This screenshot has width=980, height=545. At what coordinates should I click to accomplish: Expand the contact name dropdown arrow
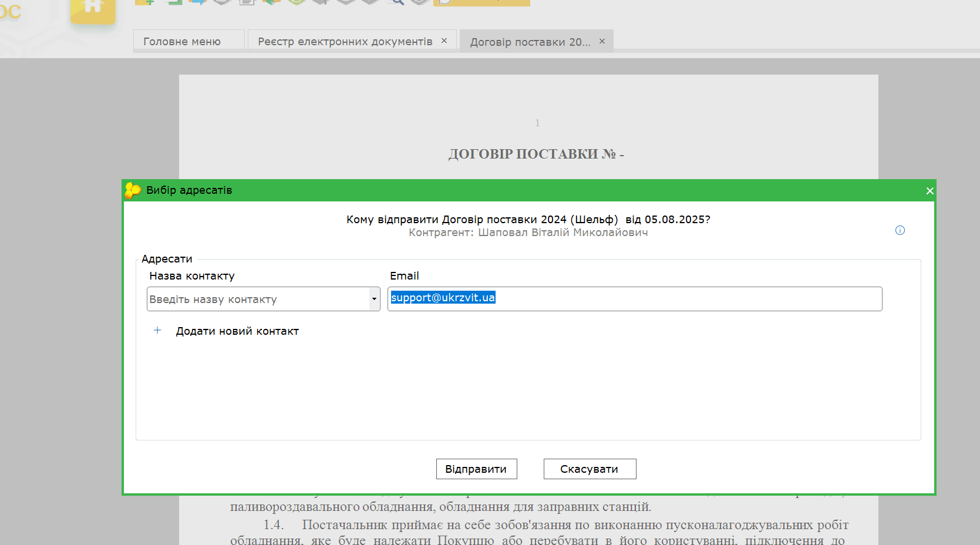(x=374, y=299)
